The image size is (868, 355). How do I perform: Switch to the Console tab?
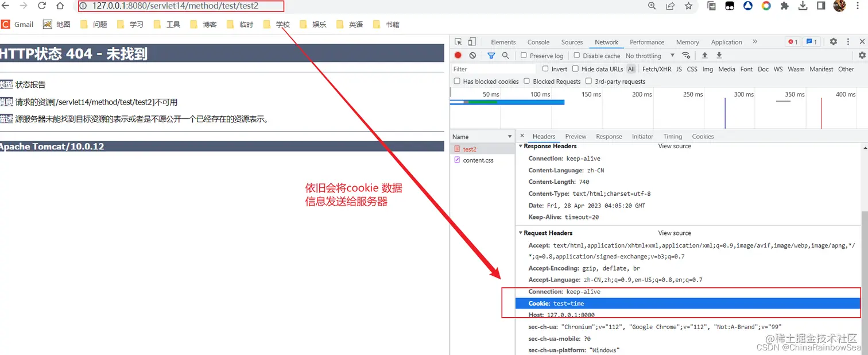click(x=538, y=42)
